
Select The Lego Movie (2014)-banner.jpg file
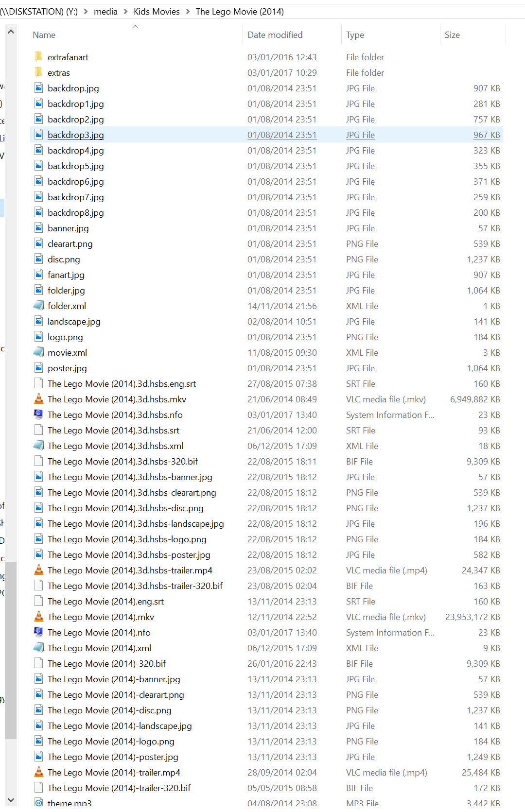[114, 679]
